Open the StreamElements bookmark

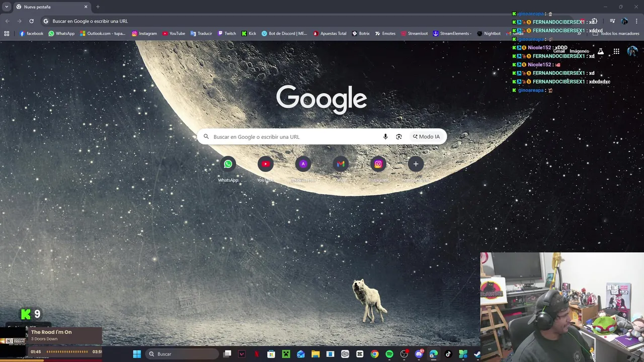[x=452, y=34]
